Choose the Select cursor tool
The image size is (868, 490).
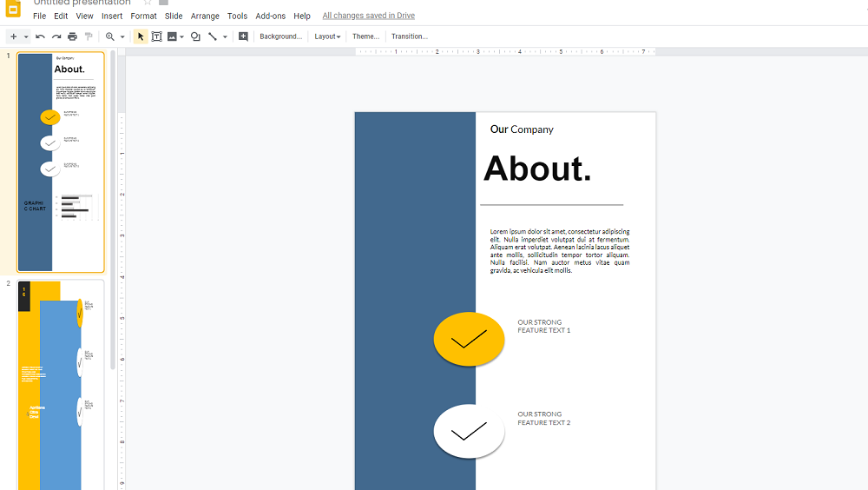pos(141,36)
